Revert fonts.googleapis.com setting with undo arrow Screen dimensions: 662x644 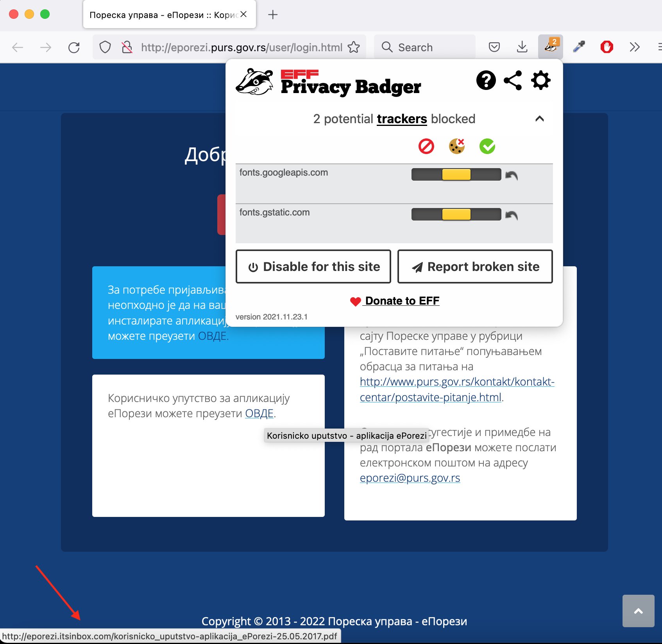pos(512,175)
